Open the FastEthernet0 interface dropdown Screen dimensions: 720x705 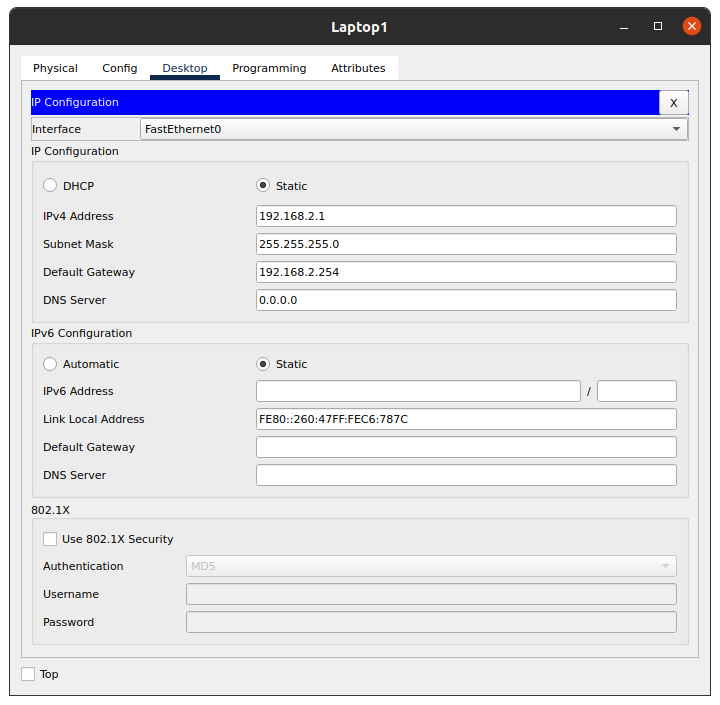[413, 129]
